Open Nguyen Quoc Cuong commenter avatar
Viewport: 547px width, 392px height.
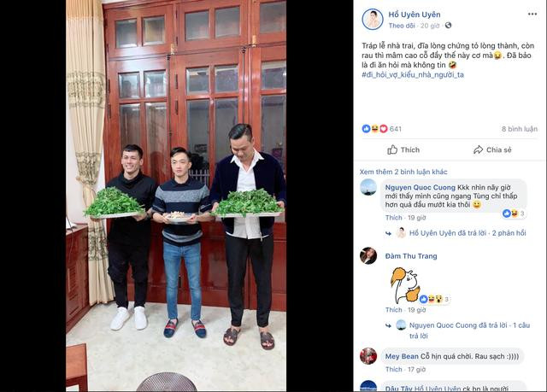click(368, 187)
